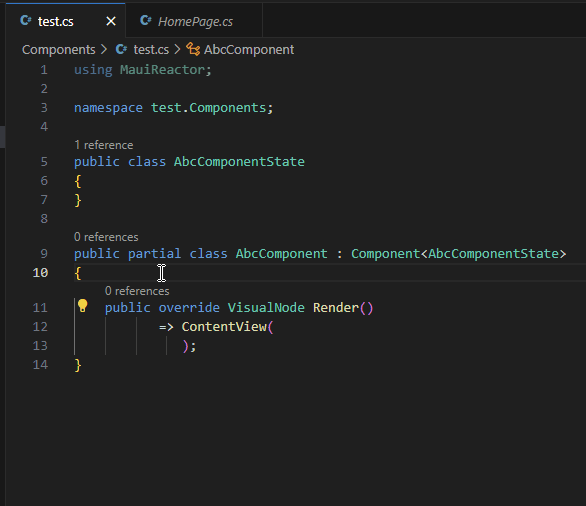Open test.cs breadcrumb item
This screenshot has width=586, height=506.
(151, 50)
